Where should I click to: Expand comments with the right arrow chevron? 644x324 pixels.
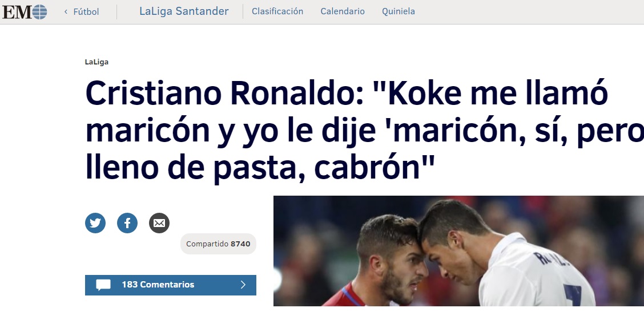coord(243,285)
